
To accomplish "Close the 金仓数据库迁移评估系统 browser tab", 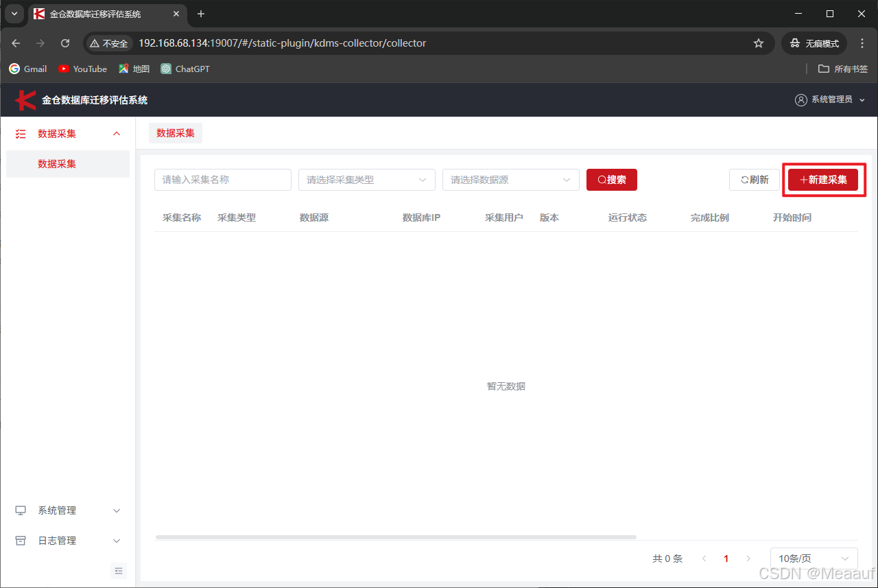I will 176,14.
